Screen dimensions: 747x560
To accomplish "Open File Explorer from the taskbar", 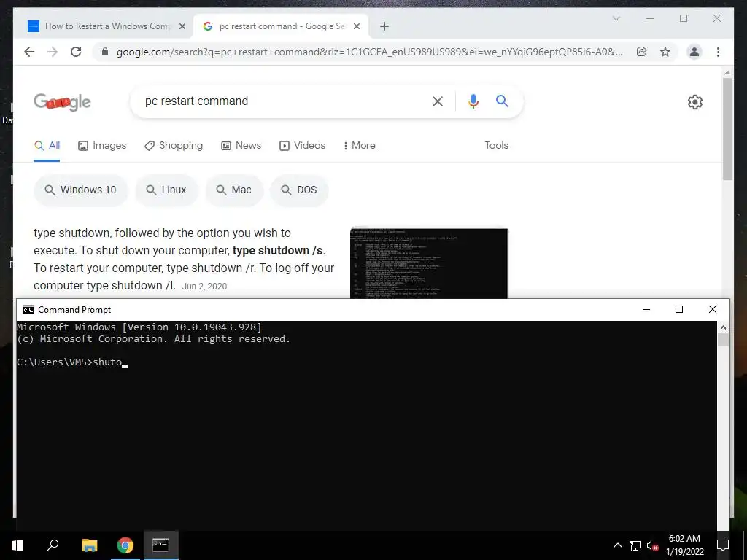I will tap(89, 545).
